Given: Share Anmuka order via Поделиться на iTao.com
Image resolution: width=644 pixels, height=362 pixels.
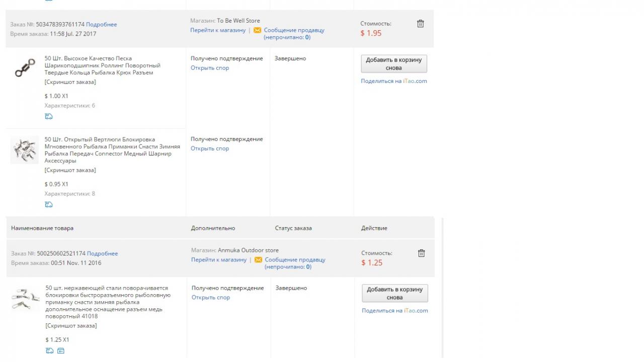Looking at the screenshot, I should tap(394, 311).
